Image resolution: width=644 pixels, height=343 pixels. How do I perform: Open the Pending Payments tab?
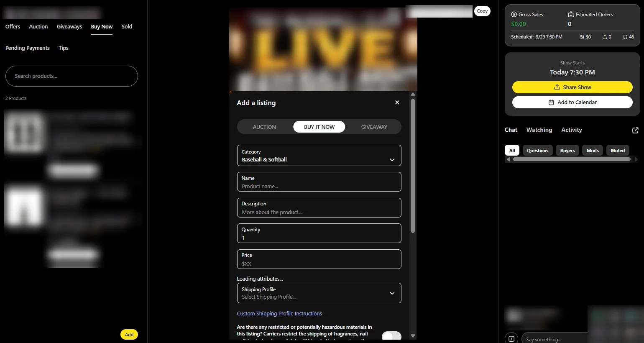pos(28,48)
